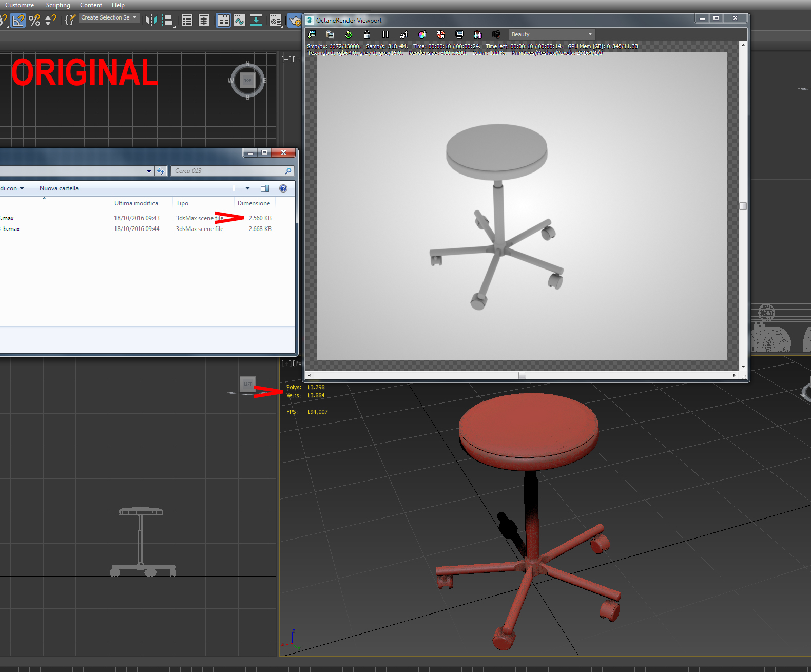The image size is (811, 672).
Task: Click the Octane camera icon
Action: coord(496,34)
